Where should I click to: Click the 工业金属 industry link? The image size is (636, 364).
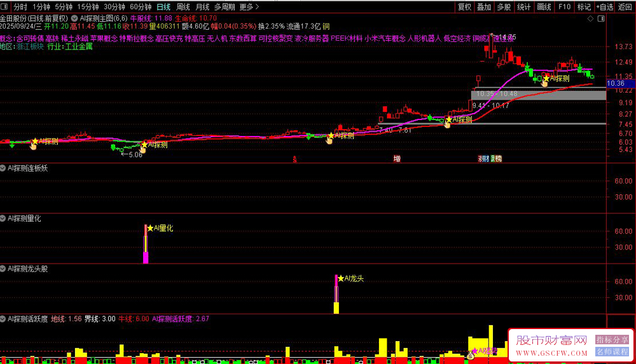[x=79, y=46]
